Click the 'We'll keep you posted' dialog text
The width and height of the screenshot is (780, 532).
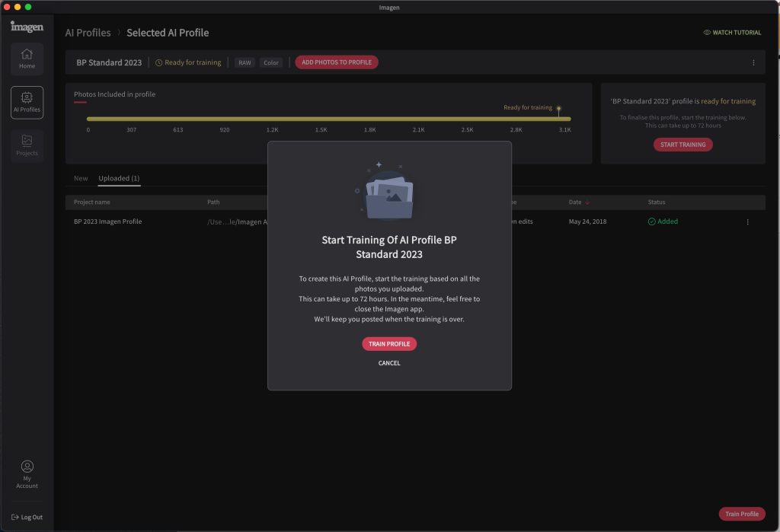pos(389,319)
